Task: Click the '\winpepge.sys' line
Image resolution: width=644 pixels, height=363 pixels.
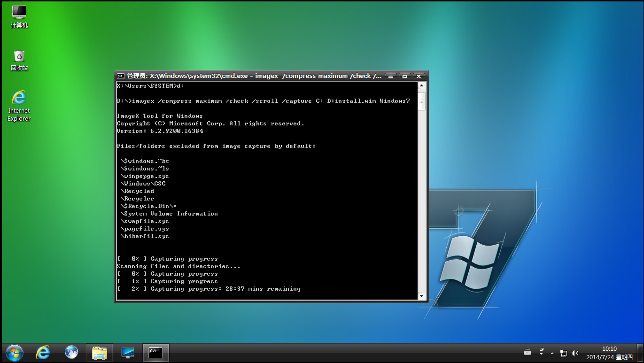Action: tap(145, 176)
